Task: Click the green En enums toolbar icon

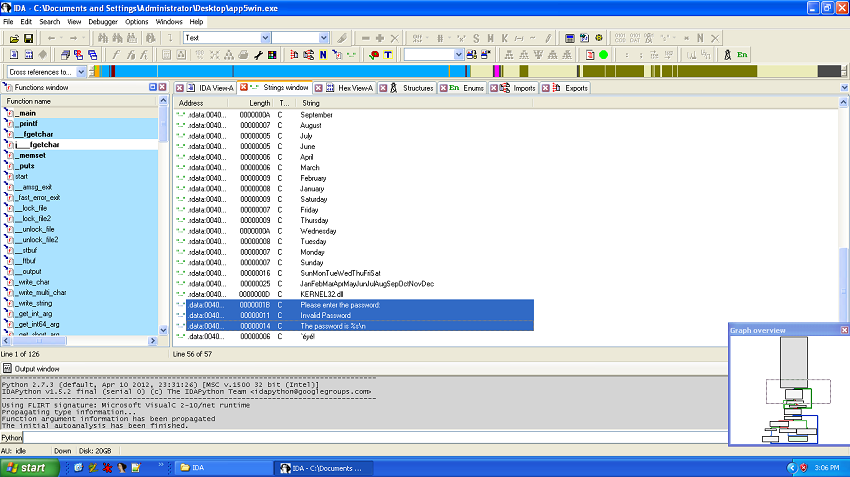Action: coord(742,55)
